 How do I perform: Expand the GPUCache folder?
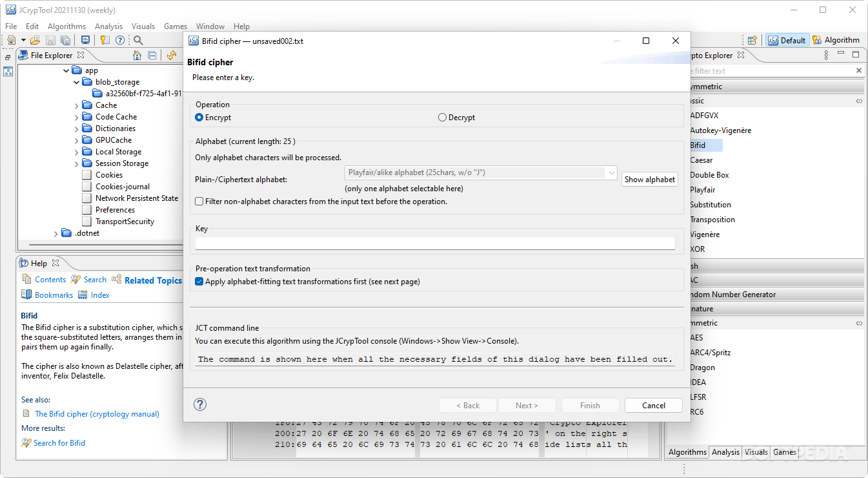click(x=77, y=140)
